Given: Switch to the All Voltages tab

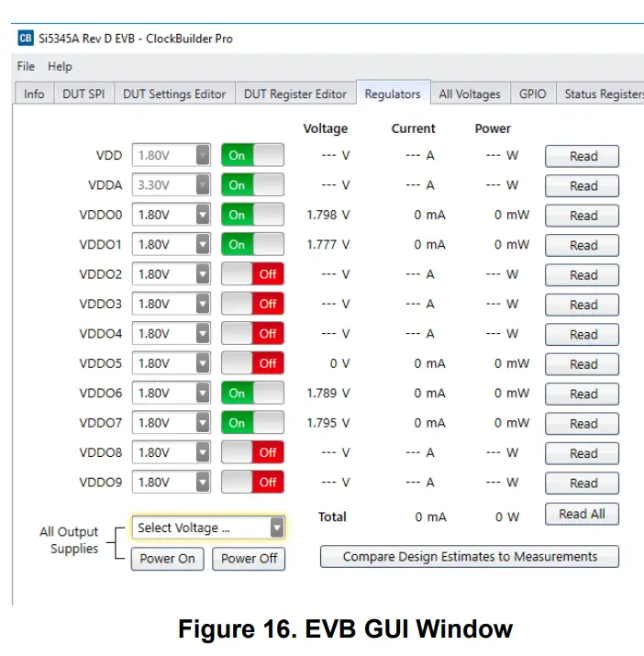Looking at the screenshot, I should (x=470, y=94).
